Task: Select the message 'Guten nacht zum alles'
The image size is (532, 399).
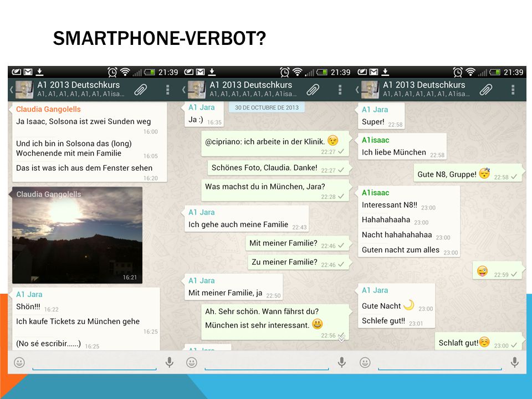Action: (x=400, y=250)
